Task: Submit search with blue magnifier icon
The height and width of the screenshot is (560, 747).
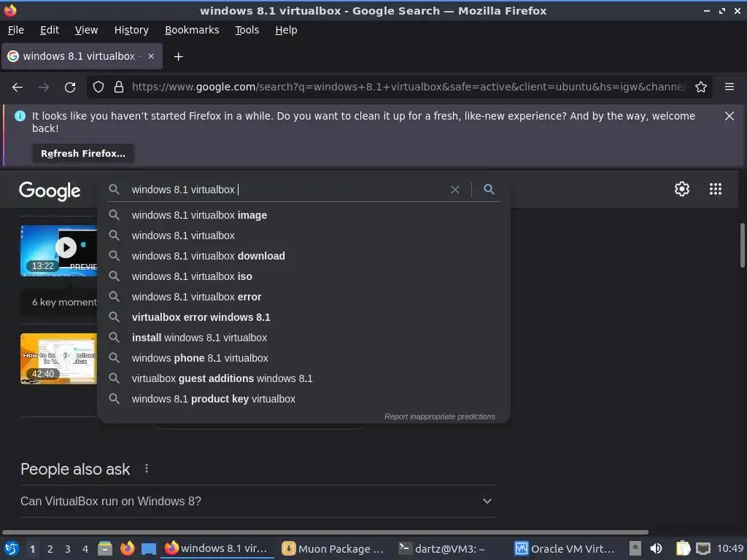Action: pos(489,189)
